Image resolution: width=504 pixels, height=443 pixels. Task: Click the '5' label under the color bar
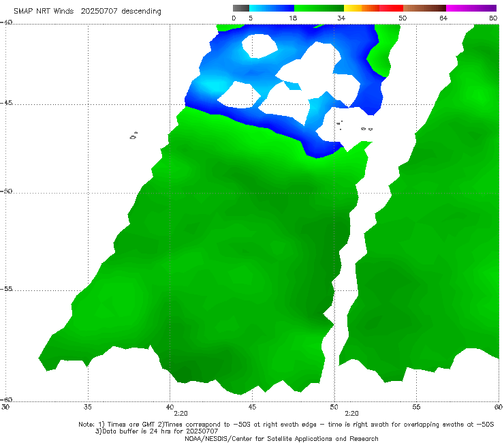[x=251, y=18]
